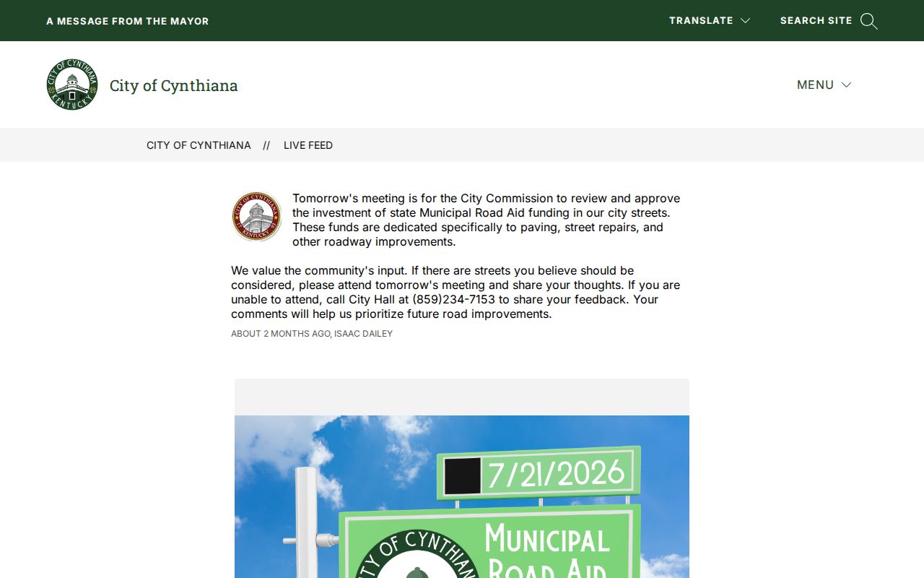Open the Live Feed breadcrumb
This screenshot has width=924, height=578.
[308, 145]
